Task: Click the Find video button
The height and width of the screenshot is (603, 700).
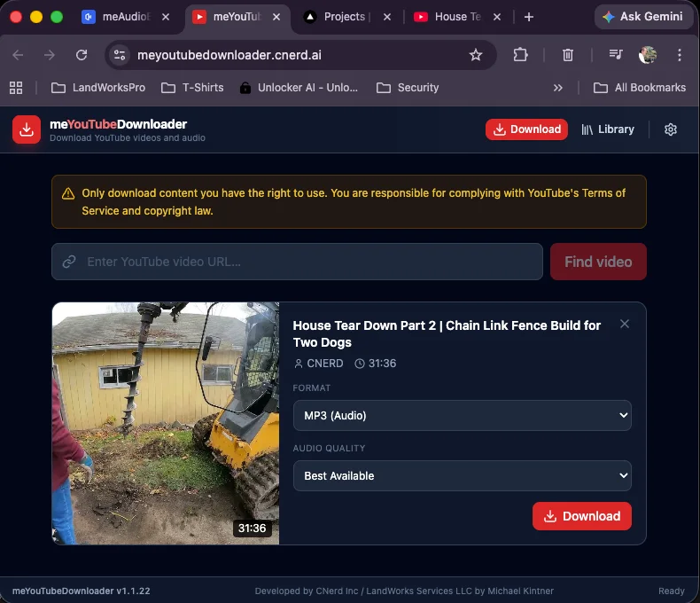Action: point(598,262)
